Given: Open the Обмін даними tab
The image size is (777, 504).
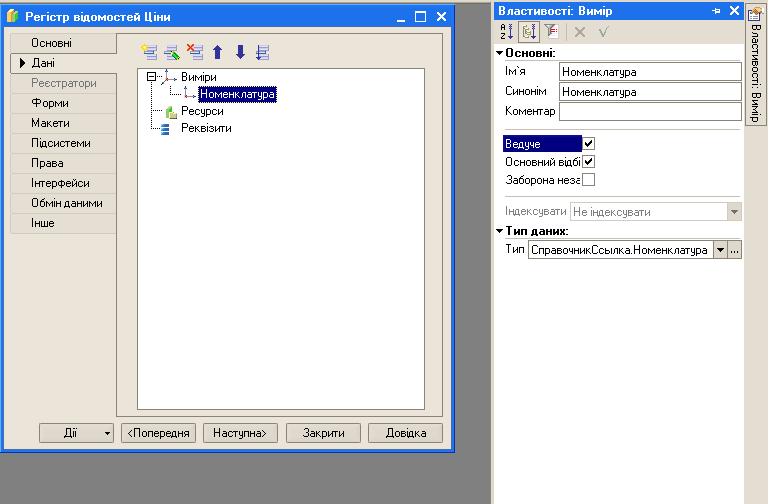Looking at the screenshot, I should coord(63,203).
